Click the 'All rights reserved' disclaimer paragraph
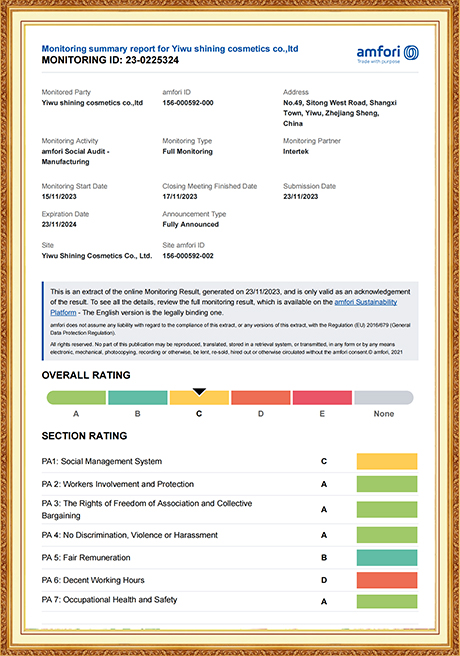Image resolution: width=460 pixels, height=656 pixels. click(x=226, y=348)
